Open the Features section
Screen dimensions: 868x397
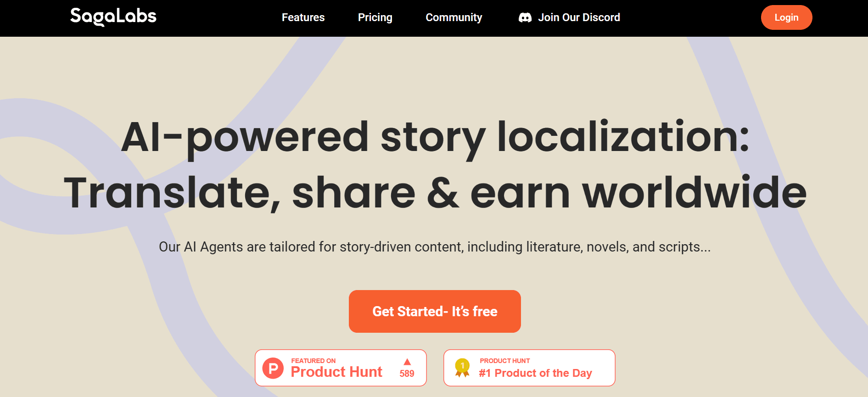point(303,17)
